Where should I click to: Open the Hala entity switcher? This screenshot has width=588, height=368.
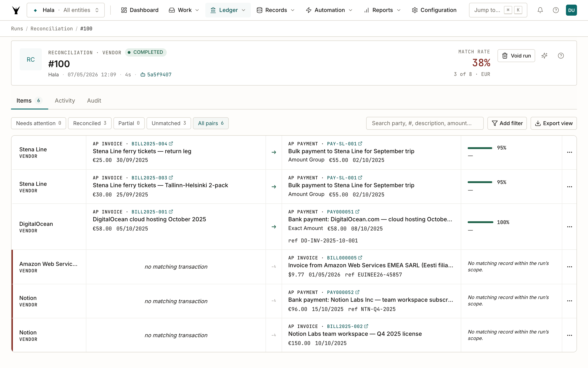(x=66, y=10)
